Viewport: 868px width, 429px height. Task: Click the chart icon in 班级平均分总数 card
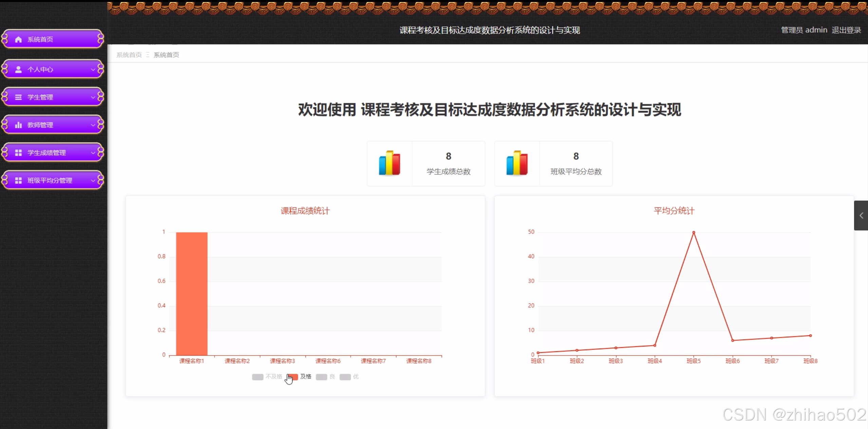coord(517,163)
